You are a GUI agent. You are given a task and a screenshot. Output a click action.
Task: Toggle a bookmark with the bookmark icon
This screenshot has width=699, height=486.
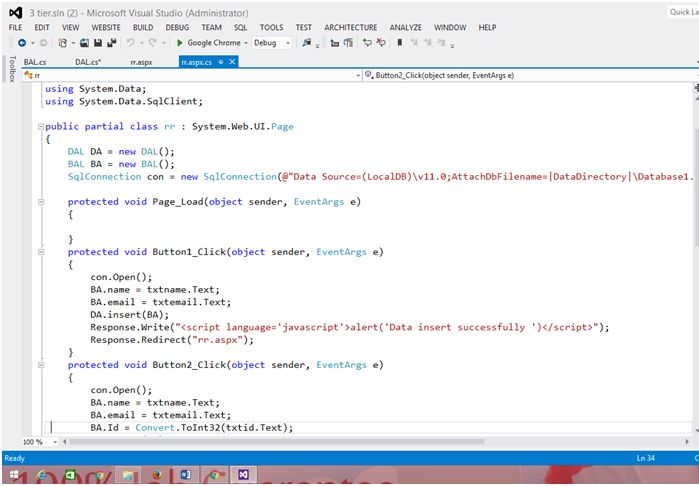click(400, 42)
